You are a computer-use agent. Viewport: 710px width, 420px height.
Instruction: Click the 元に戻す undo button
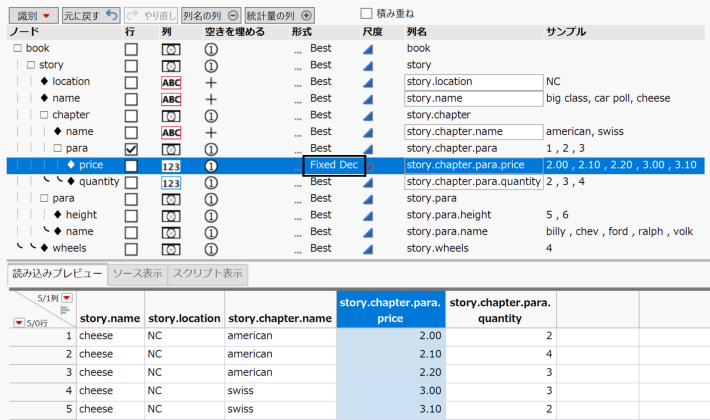[91, 16]
